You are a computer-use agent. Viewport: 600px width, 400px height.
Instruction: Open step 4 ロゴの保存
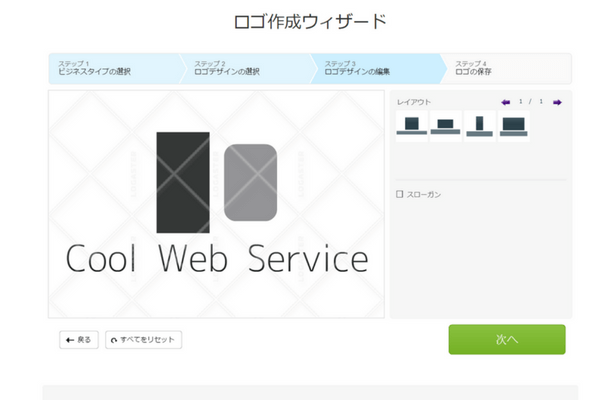[x=506, y=69]
